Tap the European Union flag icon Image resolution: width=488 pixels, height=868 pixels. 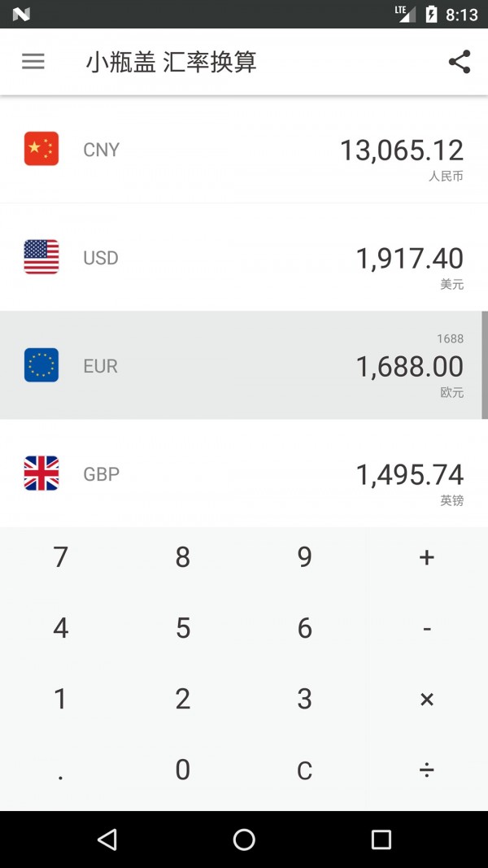41,364
